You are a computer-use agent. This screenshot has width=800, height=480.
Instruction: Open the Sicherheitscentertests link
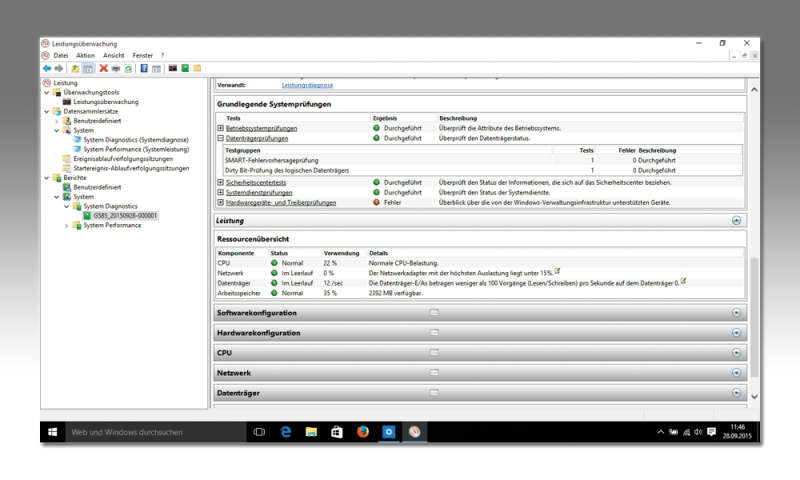click(x=256, y=182)
